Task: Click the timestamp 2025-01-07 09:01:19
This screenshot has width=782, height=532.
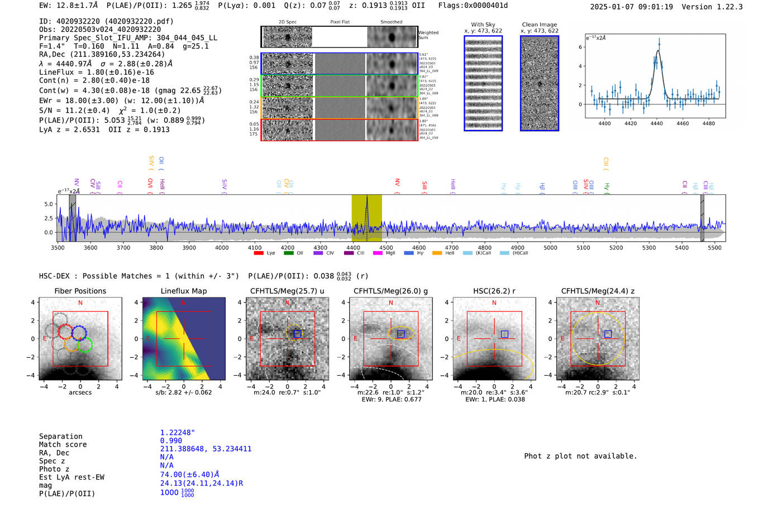Action: pyautogui.click(x=631, y=7)
